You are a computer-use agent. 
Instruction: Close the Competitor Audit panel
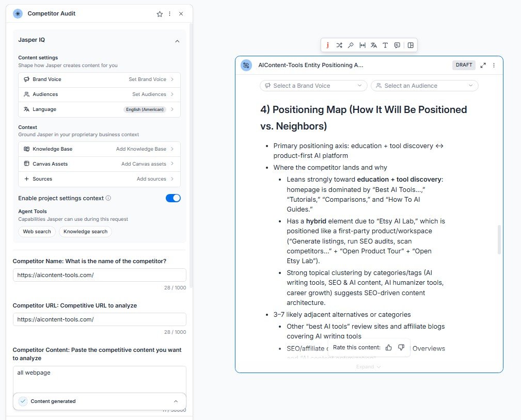click(181, 13)
